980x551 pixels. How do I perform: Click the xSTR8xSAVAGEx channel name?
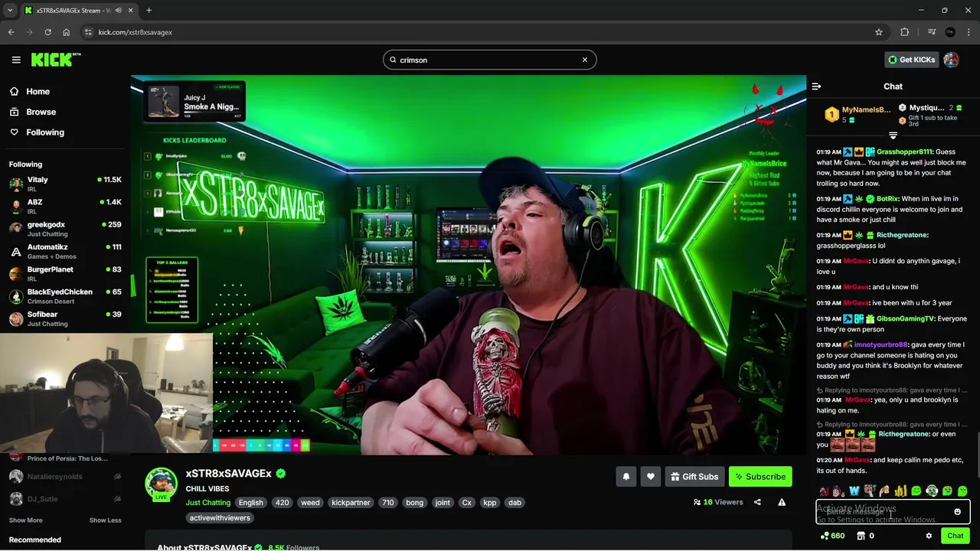click(x=228, y=474)
